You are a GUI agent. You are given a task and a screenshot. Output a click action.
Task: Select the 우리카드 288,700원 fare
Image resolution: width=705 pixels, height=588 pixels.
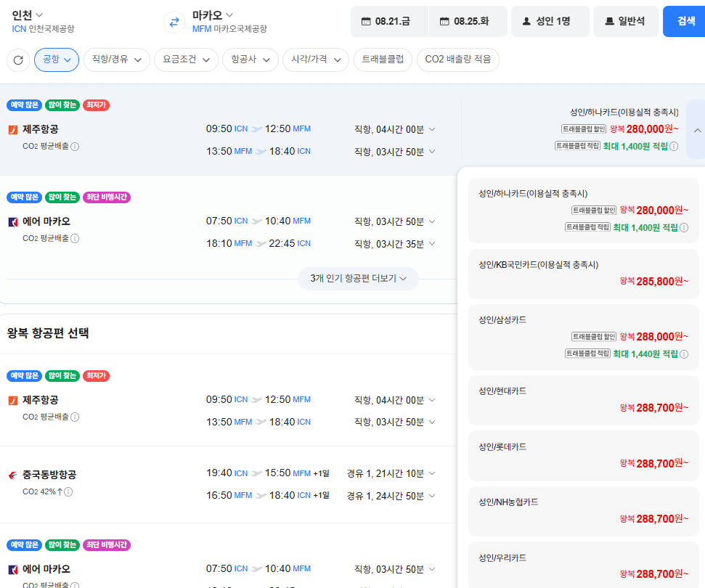[x=583, y=565]
